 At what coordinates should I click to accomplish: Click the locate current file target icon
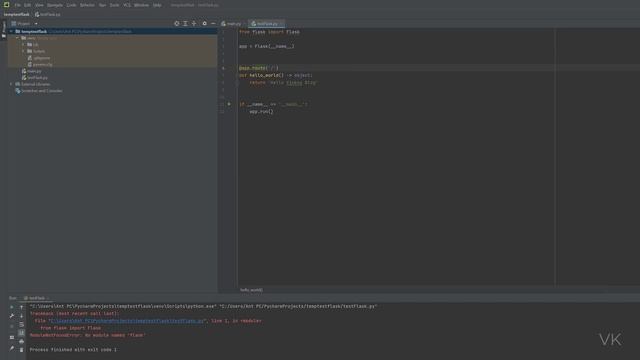tap(177, 24)
